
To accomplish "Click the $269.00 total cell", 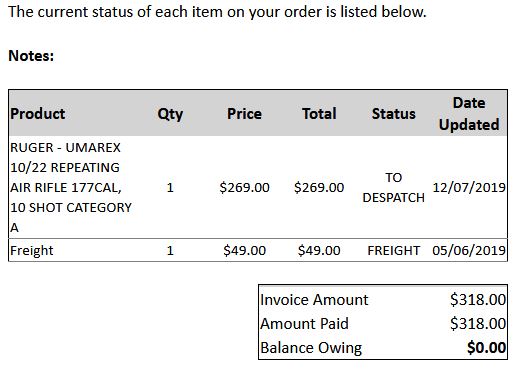I will point(319,187).
